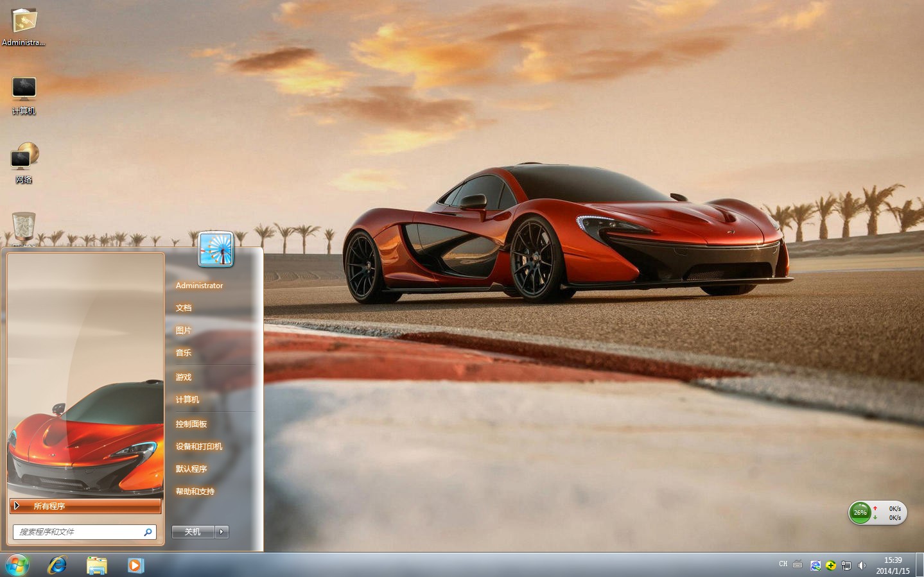Open the on-screen keyboard tray icon
Screen dimensions: 924x577
click(798, 565)
